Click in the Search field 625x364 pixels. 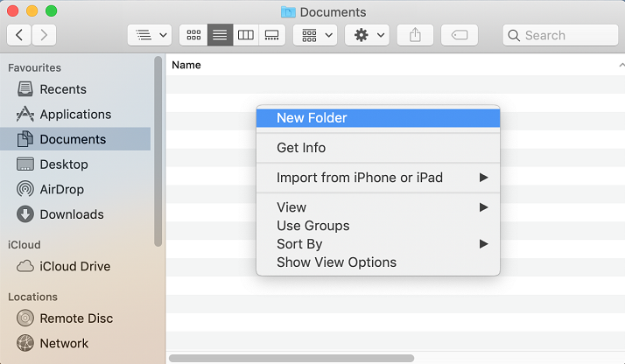coord(560,35)
